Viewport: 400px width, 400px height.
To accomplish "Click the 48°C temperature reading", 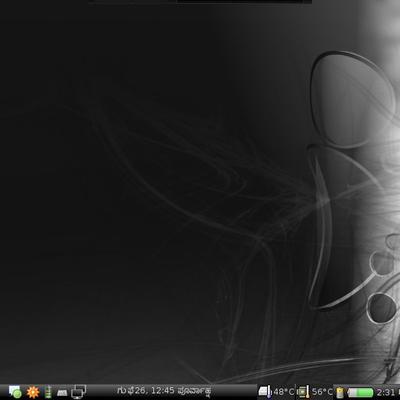I will pos(284,391).
